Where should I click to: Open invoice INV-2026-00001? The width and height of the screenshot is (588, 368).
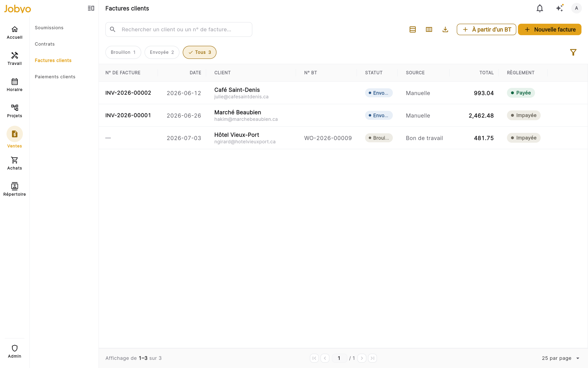tap(128, 115)
